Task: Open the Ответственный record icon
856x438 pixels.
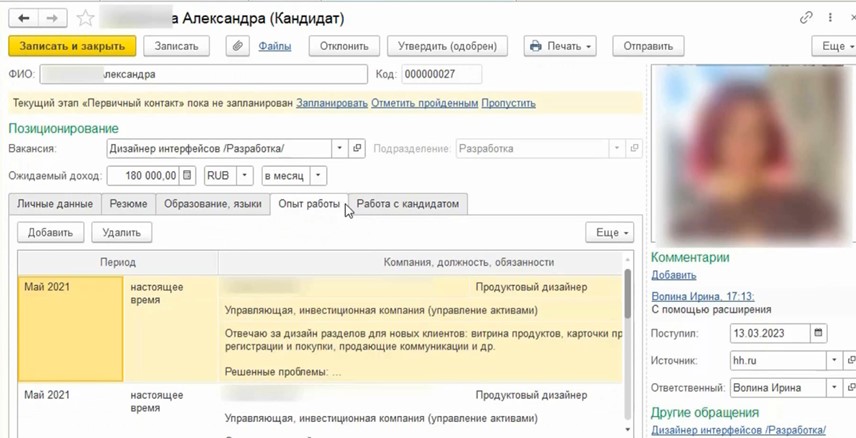Action: [850, 388]
